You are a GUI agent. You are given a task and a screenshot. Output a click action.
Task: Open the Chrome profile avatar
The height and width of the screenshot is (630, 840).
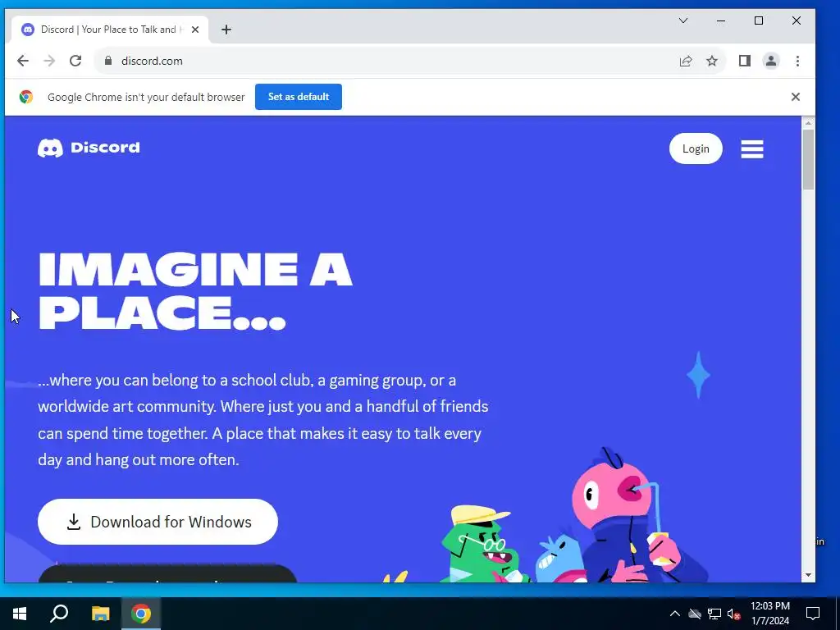tap(771, 61)
